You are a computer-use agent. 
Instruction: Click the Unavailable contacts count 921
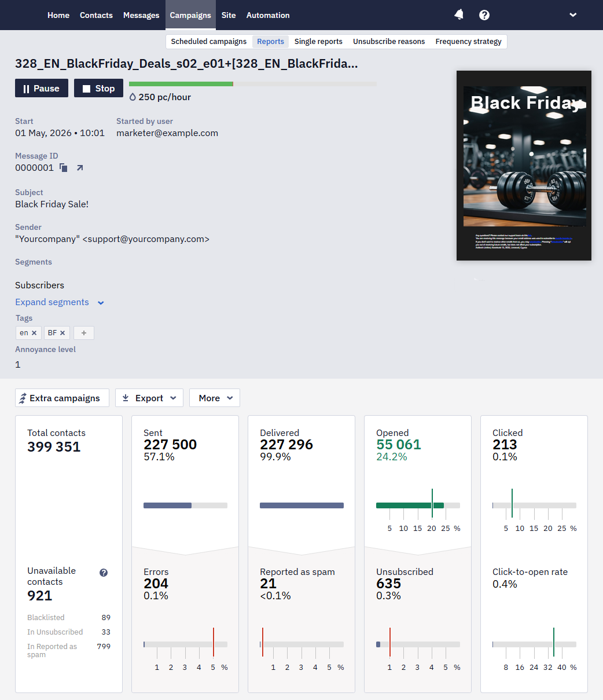click(x=39, y=596)
